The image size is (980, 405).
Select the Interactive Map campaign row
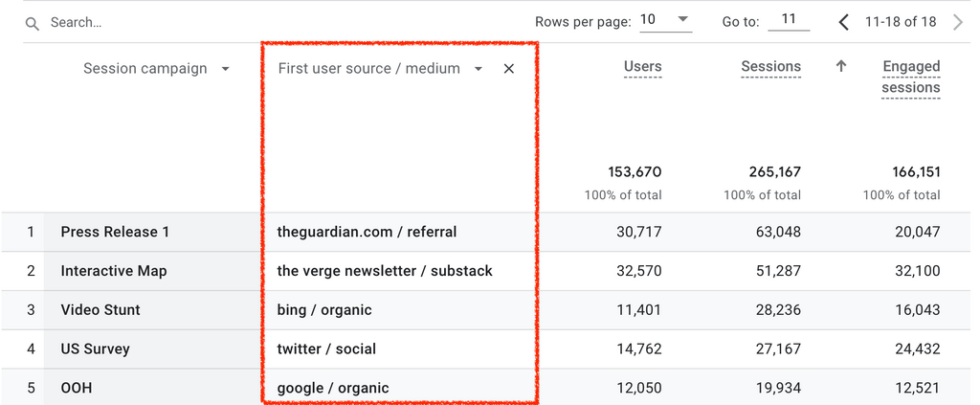click(114, 271)
